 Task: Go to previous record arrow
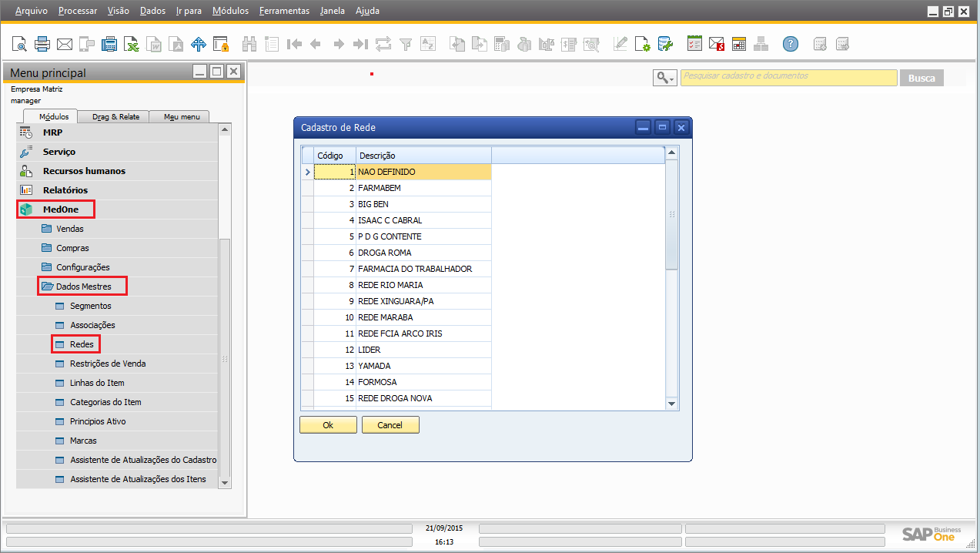[316, 44]
